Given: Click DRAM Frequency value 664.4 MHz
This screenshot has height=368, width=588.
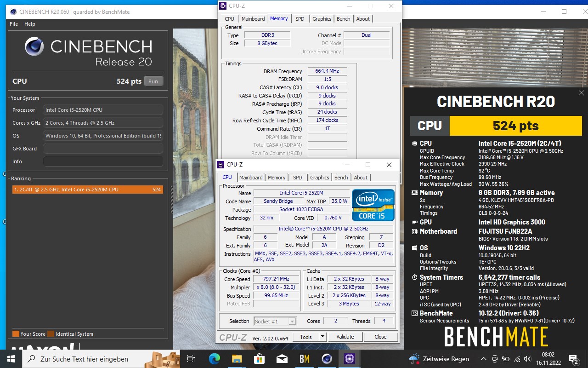Looking at the screenshot, I should tap(327, 71).
